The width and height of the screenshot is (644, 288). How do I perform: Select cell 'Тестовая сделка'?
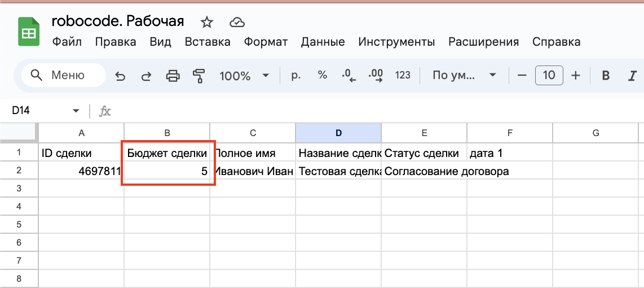[x=338, y=171]
